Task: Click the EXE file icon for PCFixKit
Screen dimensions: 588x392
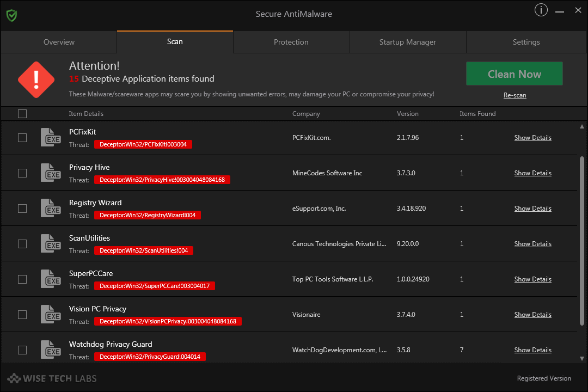Action: 51,138
